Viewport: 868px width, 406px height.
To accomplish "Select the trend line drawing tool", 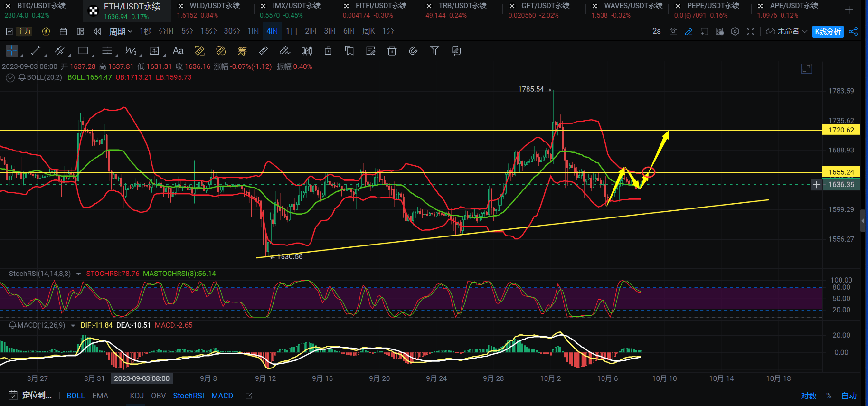I will coord(36,51).
